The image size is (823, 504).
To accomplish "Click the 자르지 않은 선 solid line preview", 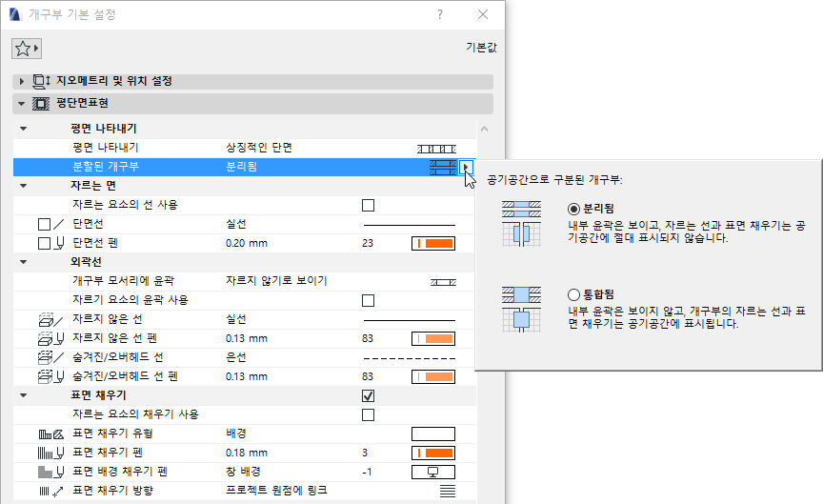I will [410, 320].
